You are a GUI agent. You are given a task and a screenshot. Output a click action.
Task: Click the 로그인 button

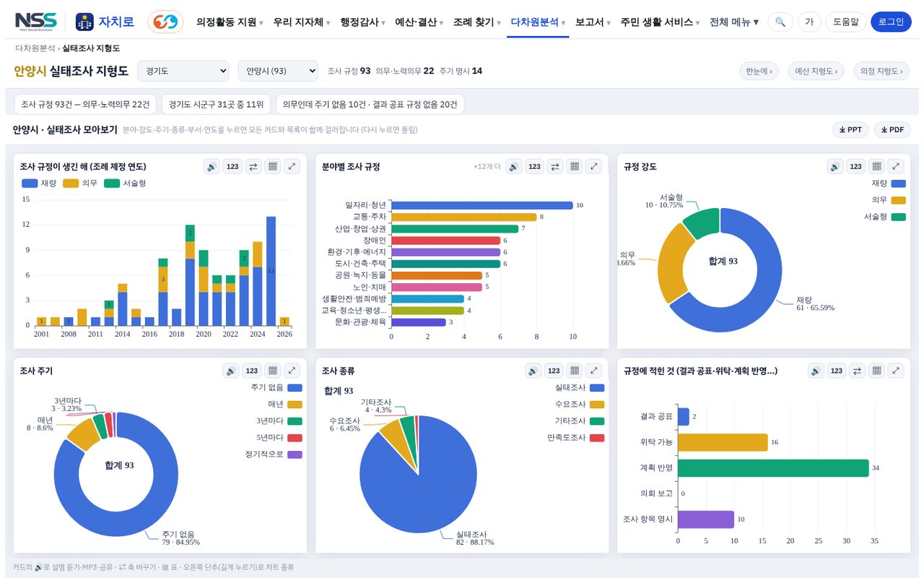pos(892,22)
